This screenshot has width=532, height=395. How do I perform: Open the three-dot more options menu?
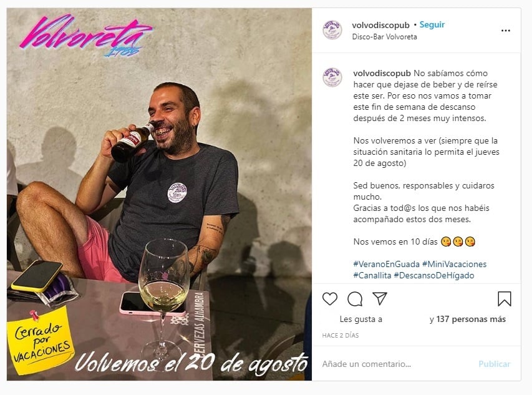coord(506,31)
